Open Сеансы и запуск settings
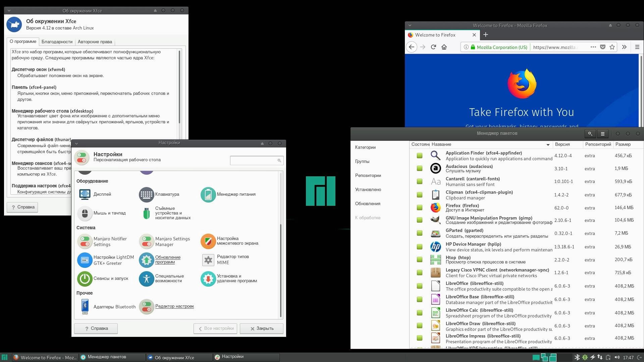Image resolution: width=644 pixels, height=362 pixels. [x=103, y=279]
